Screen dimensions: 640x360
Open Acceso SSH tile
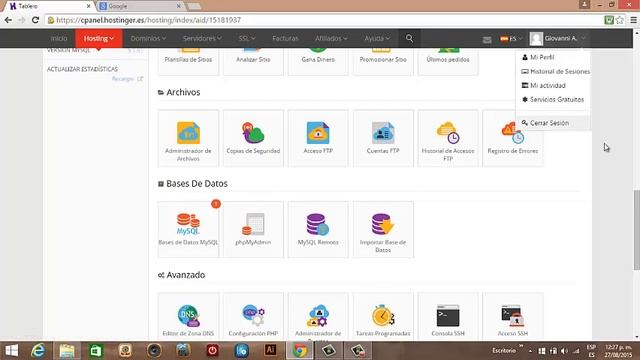513,316
